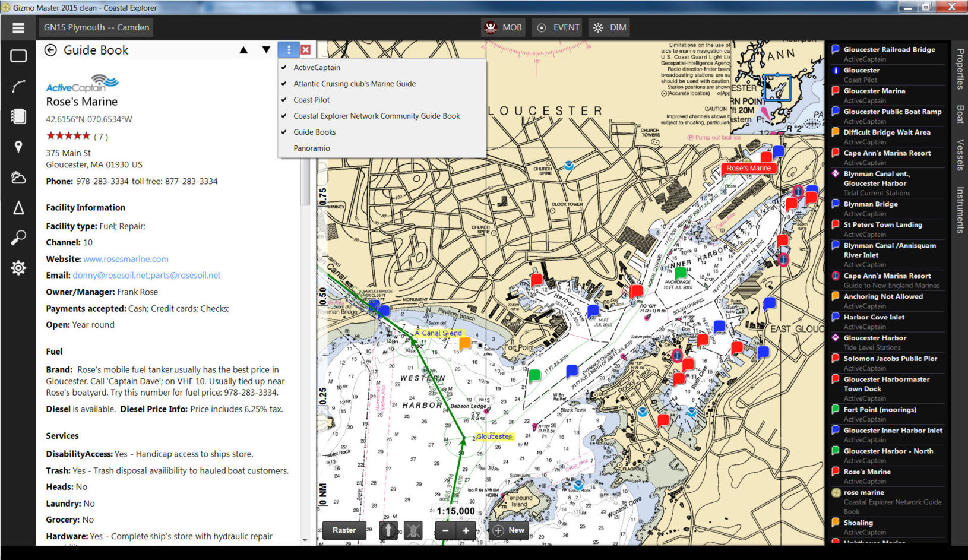Click the DIM brightness button
968x560 pixels.
[609, 27]
